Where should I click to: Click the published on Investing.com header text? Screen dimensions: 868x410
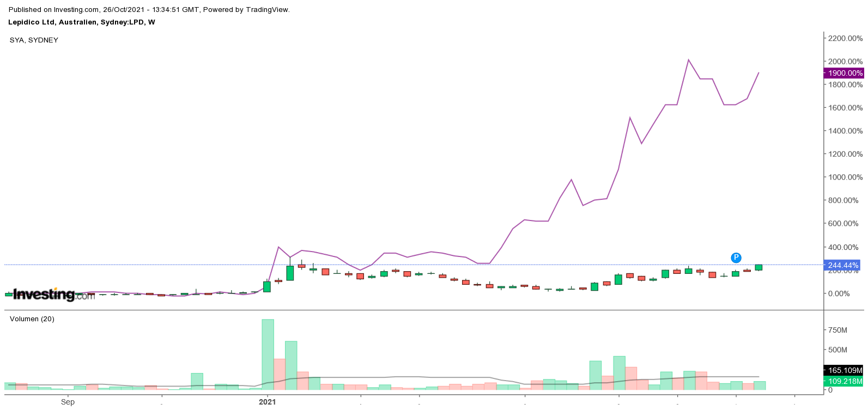[x=149, y=10]
